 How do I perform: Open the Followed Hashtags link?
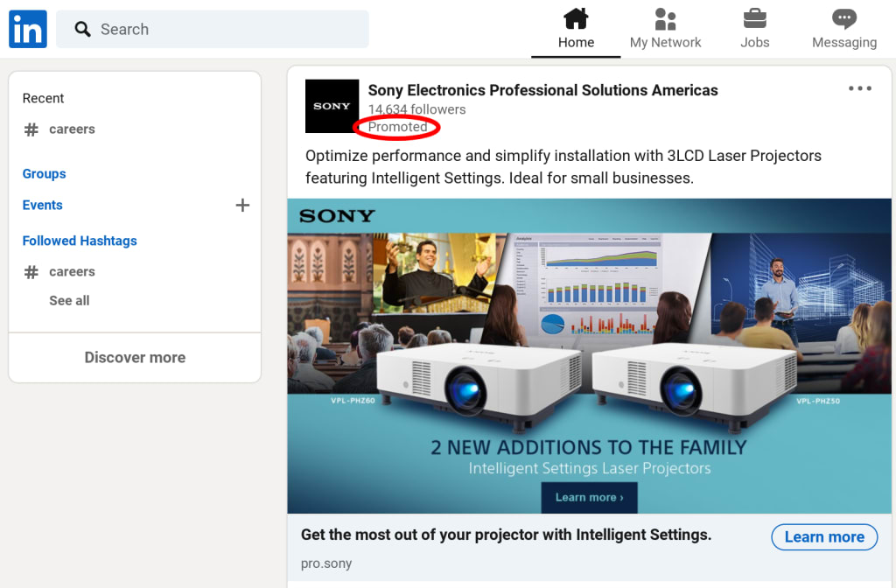pyautogui.click(x=80, y=241)
